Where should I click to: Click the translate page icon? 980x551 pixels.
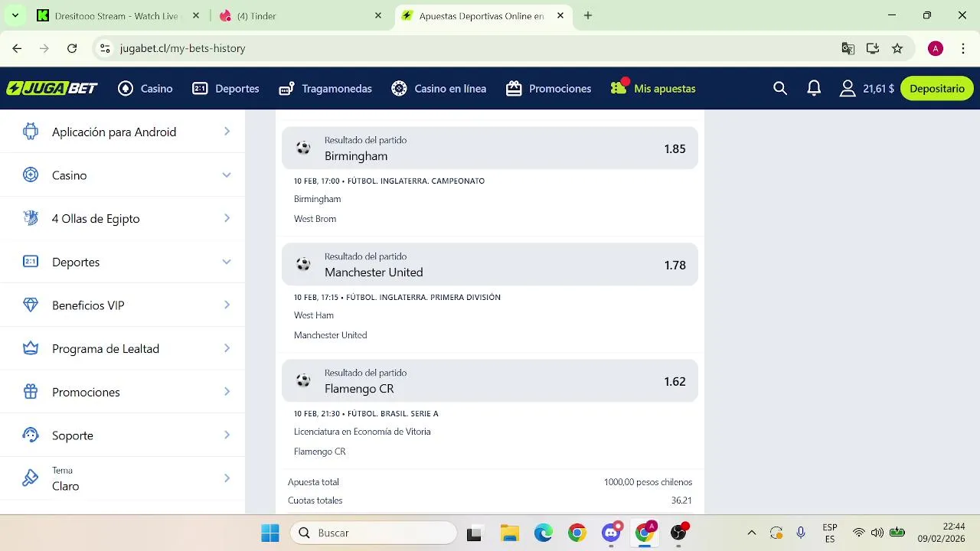848,48
